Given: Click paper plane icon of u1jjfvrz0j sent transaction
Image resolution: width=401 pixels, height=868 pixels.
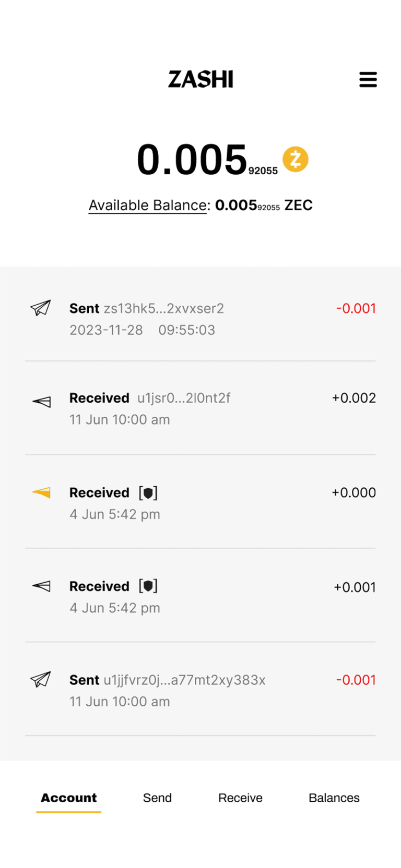Looking at the screenshot, I should click(41, 679).
